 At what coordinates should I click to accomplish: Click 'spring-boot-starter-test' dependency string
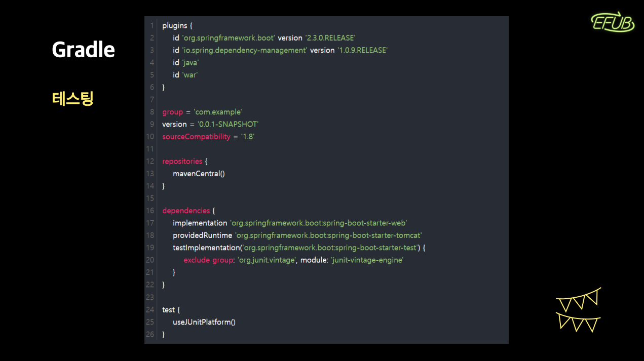pos(330,248)
